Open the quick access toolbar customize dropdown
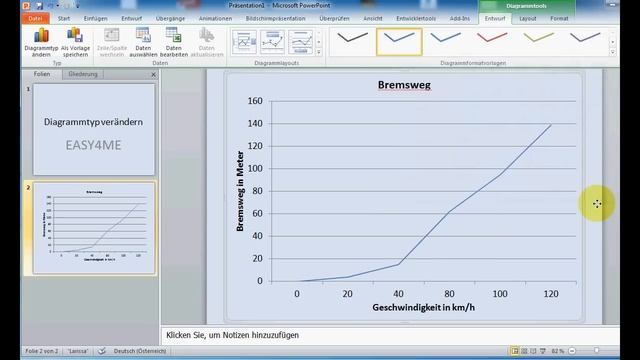Viewport: 640px width, 360px height. (x=78, y=6)
